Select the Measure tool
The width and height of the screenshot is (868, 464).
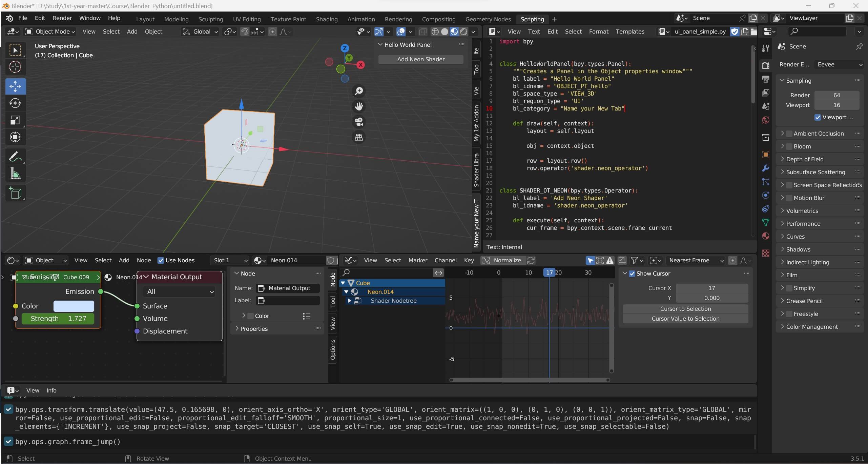[15, 174]
